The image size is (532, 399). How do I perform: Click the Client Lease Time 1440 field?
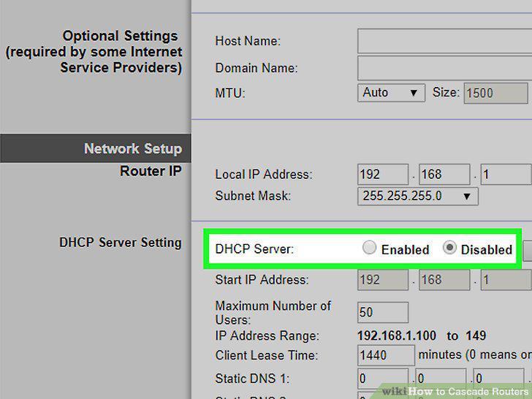tap(386, 355)
